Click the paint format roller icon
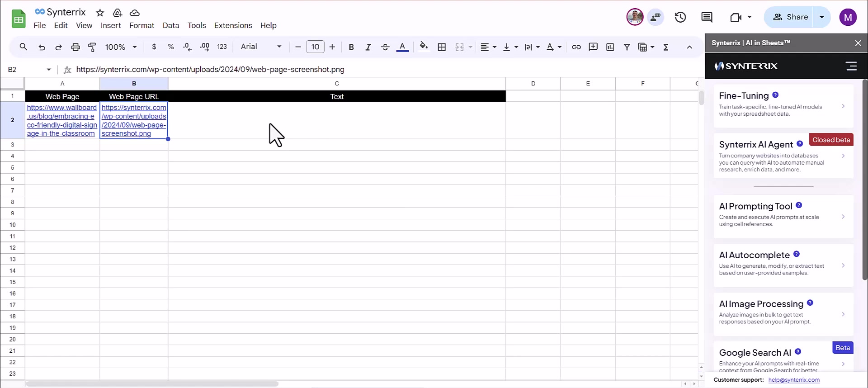 92,47
